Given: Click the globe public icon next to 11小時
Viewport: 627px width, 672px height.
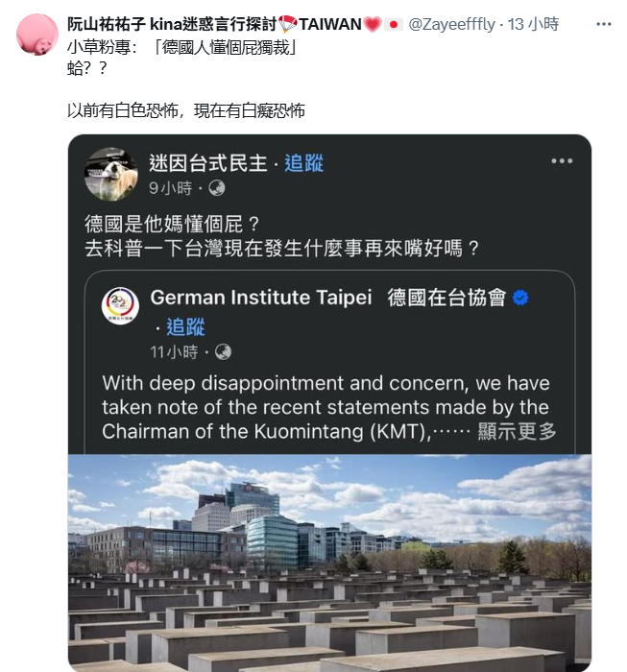Looking at the screenshot, I should click(223, 352).
